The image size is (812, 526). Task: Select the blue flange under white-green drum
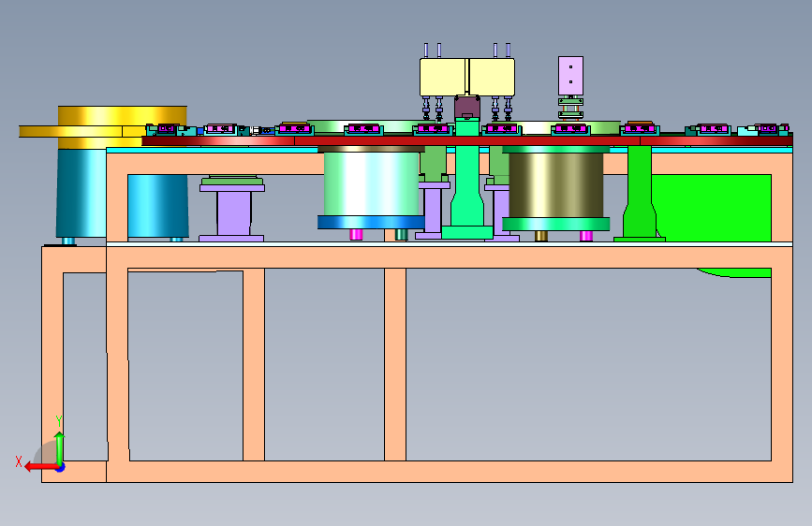tap(371, 222)
